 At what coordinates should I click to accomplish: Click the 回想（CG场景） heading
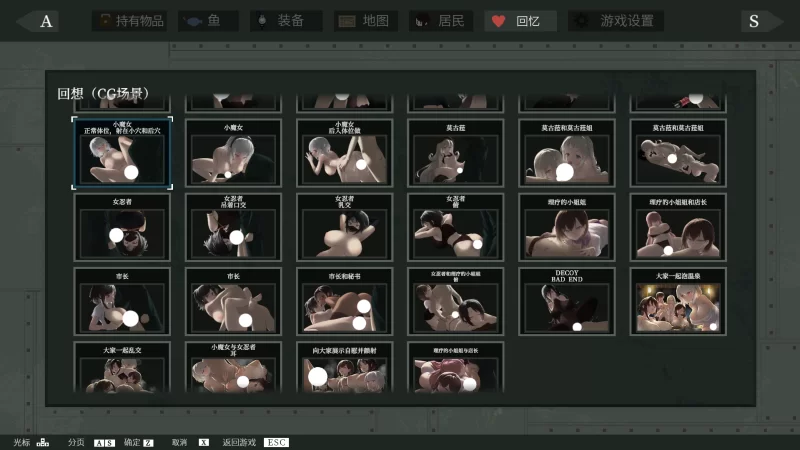tap(104, 94)
